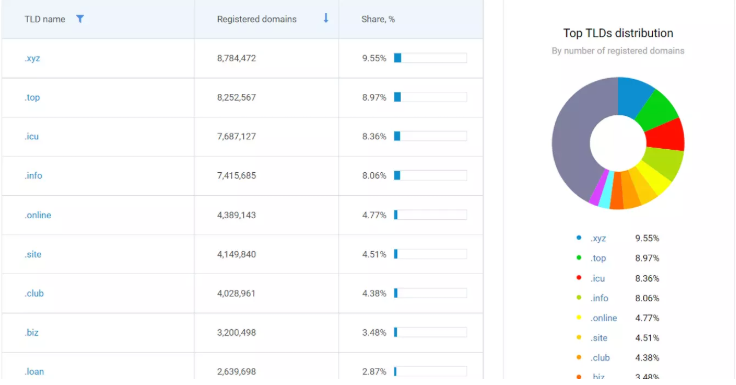Select the lime .info legend dot

pyautogui.click(x=579, y=298)
